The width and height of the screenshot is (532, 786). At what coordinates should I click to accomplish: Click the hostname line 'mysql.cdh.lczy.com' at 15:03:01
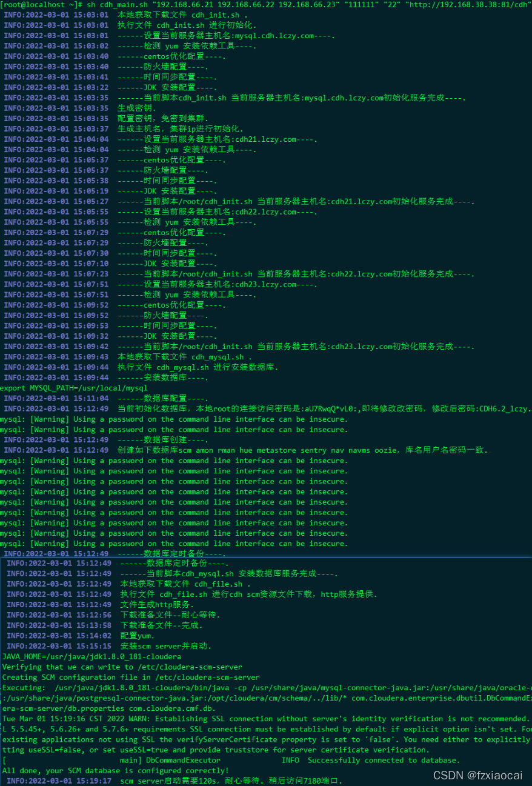[169, 36]
